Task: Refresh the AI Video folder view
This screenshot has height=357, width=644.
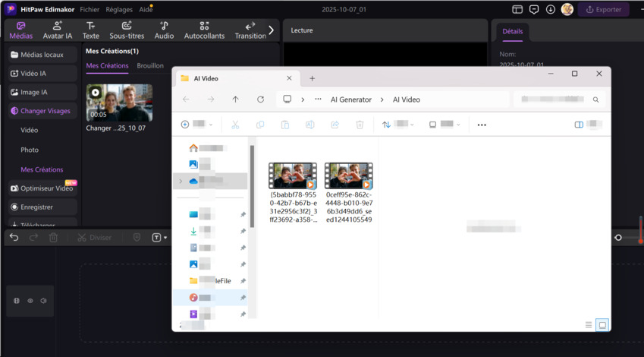Action: pyautogui.click(x=260, y=100)
